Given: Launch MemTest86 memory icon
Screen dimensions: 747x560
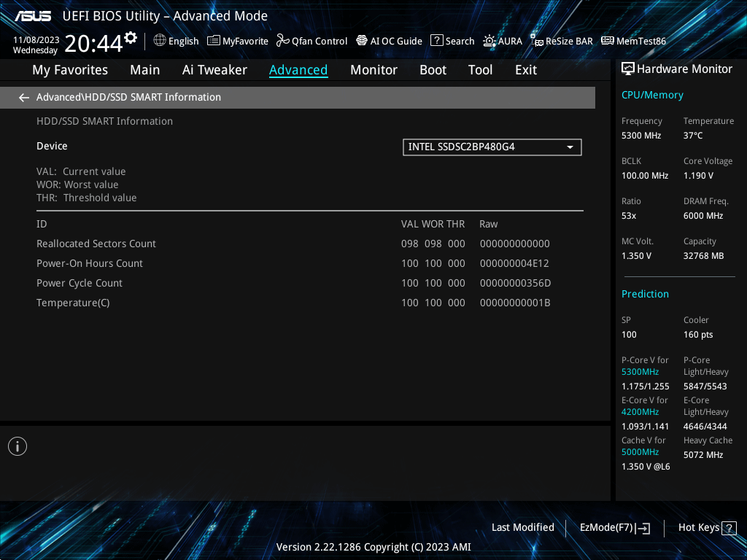Looking at the screenshot, I should point(608,41).
